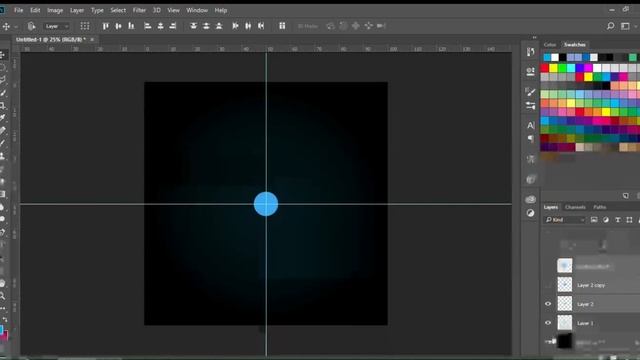Click the align right edges icon

point(173,26)
